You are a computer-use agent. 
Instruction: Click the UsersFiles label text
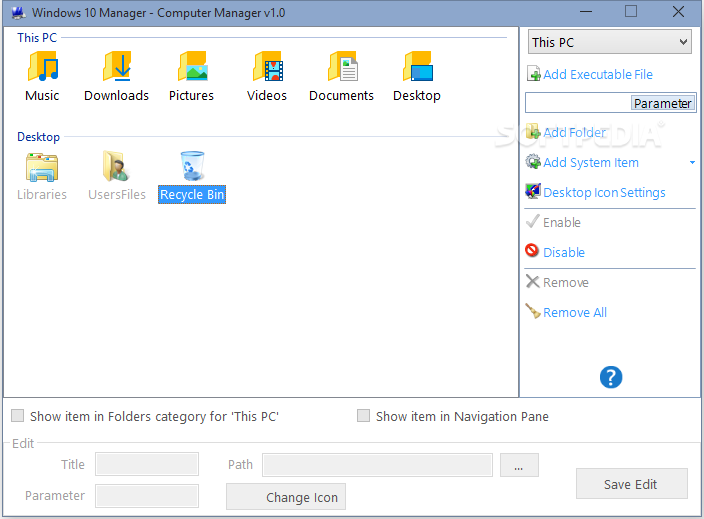pyautogui.click(x=117, y=194)
